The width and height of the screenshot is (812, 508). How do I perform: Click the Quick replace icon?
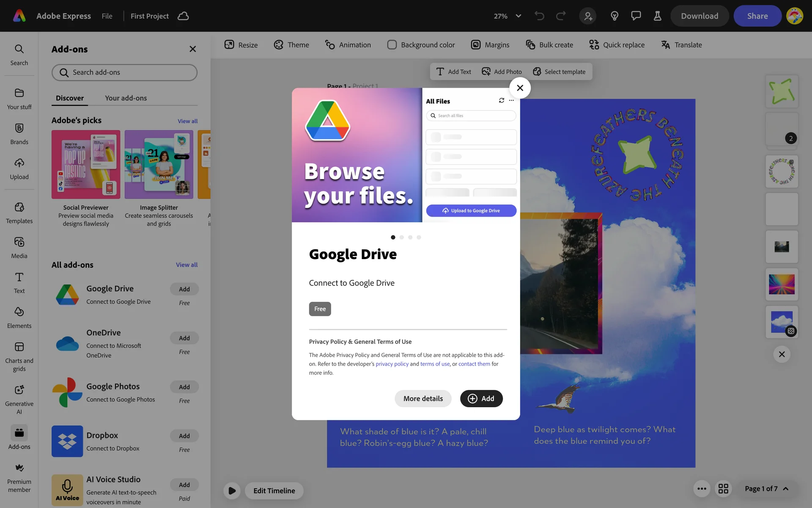[x=594, y=45]
